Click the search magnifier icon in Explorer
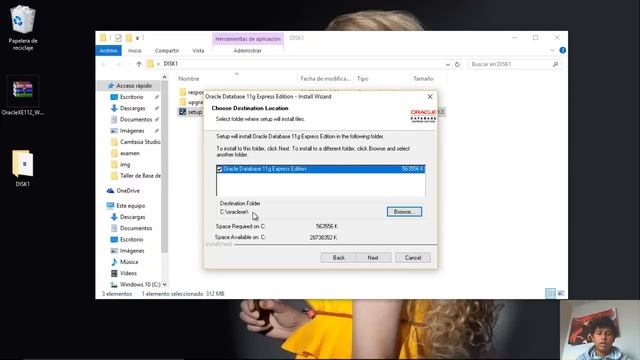Viewport: 640px width, 360px height. [556, 64]
